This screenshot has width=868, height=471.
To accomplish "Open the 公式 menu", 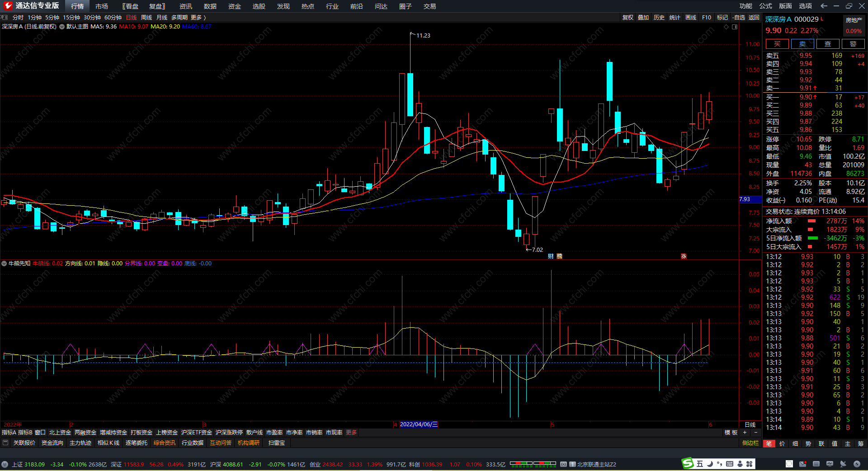I will tap(766, 6).
